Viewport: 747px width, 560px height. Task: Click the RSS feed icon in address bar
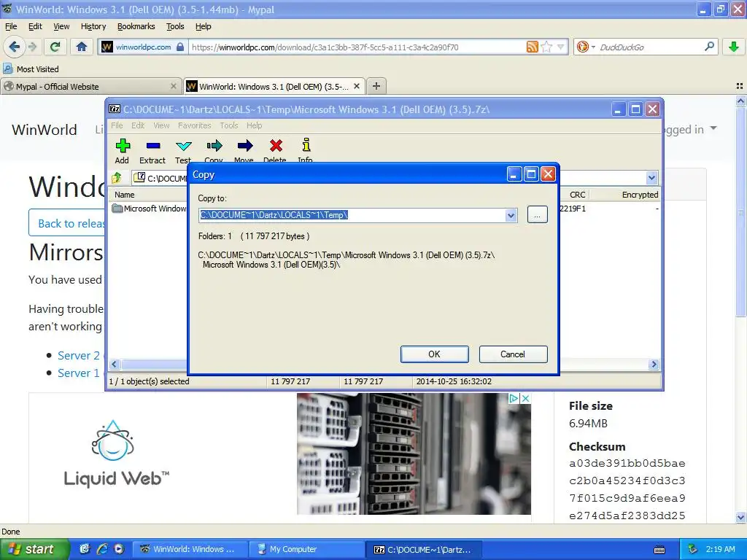[532, 47]
